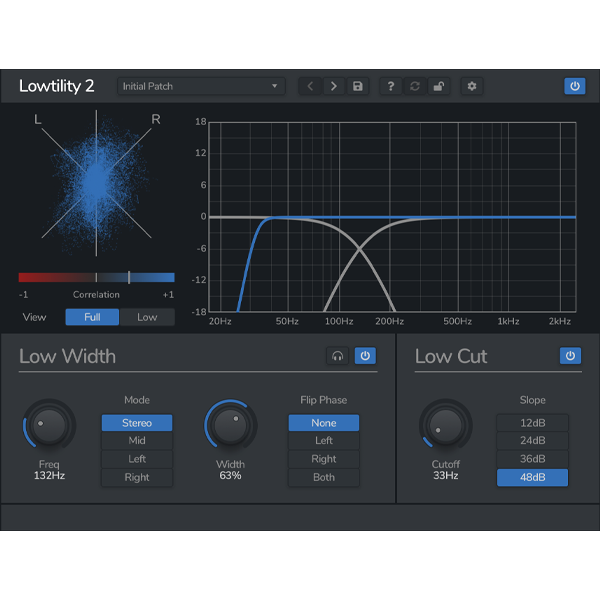Toggle the padlock lock icon
This screenshot has height=600, width=600.
tap(439, 86)
